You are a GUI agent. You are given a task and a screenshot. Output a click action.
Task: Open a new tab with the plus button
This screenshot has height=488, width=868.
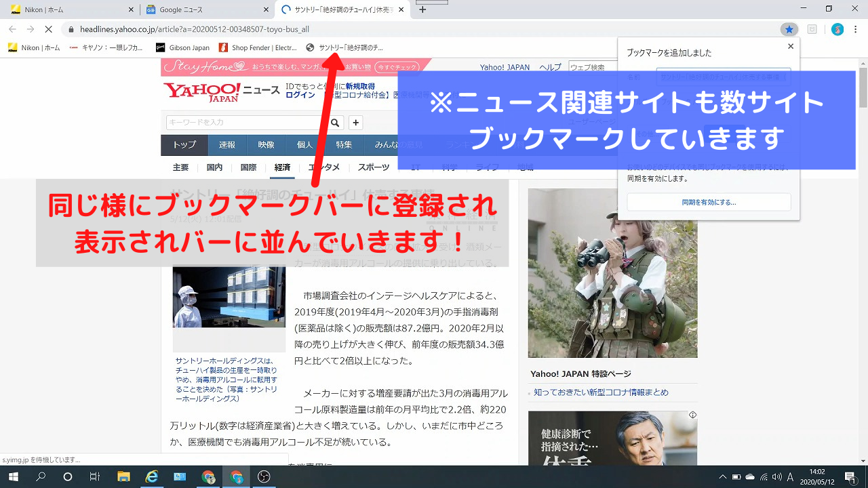(x=422, y=9)
